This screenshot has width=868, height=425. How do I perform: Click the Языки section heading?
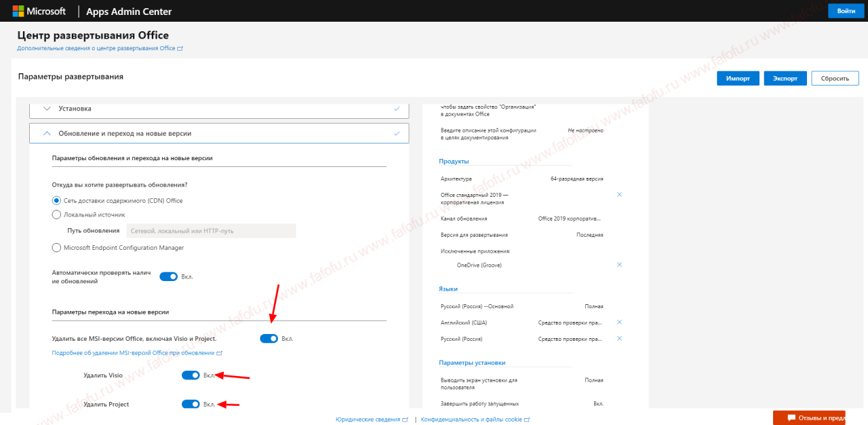point(448,289)
